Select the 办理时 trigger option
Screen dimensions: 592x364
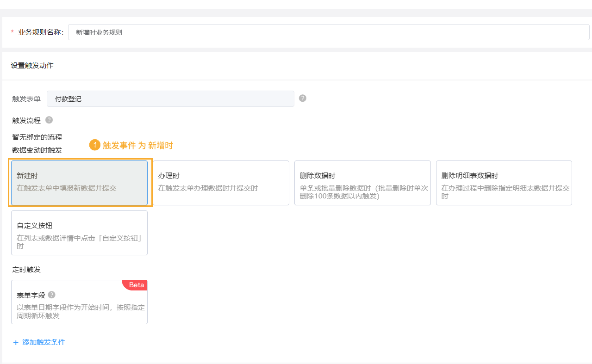pyautogui.click(x=221, y=183)
